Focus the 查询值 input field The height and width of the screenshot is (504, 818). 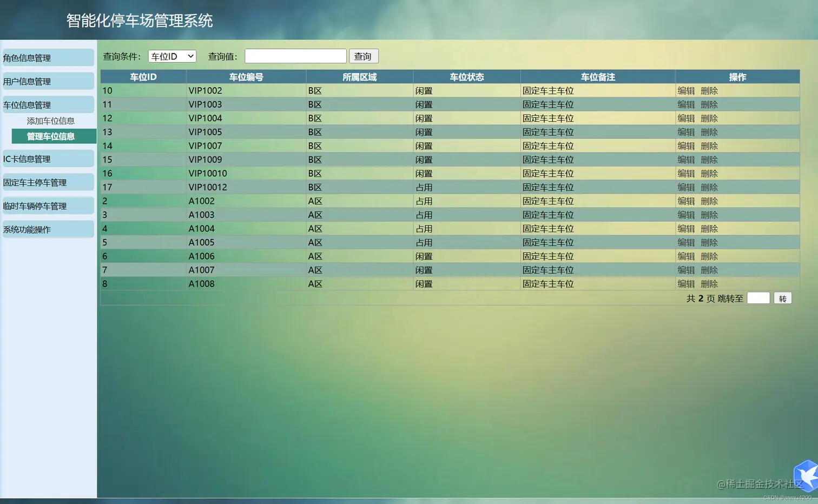[x=295, y=56]
